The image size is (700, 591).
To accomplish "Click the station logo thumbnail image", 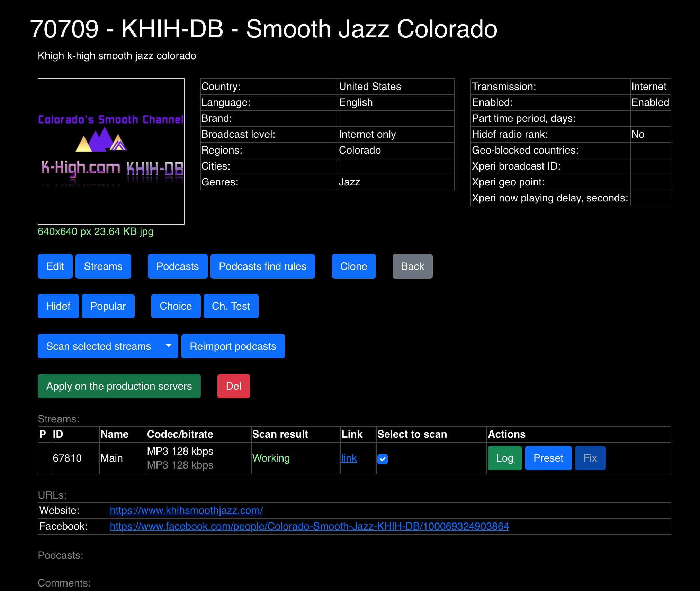I will tap(111, 151).
